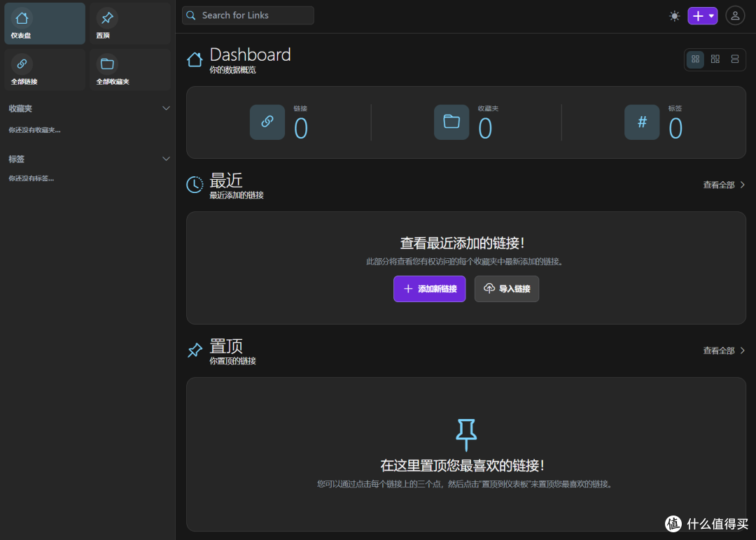Viewport: 756px width, 540px height.
Task: Click 导入链接 import links button
Action: point(507,289)
